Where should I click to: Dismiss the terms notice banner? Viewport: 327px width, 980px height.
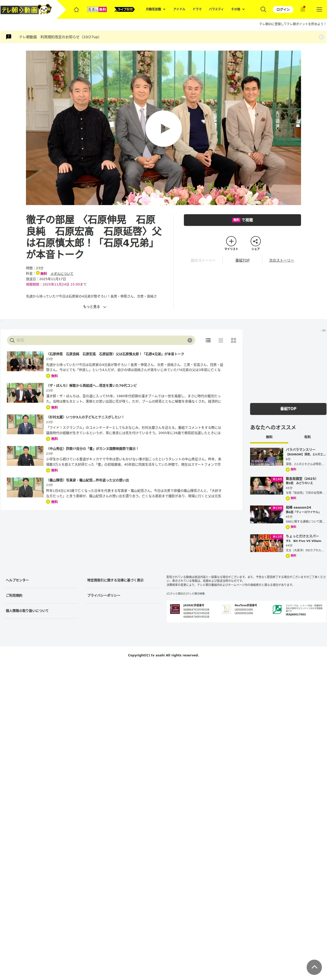point(321,37)
